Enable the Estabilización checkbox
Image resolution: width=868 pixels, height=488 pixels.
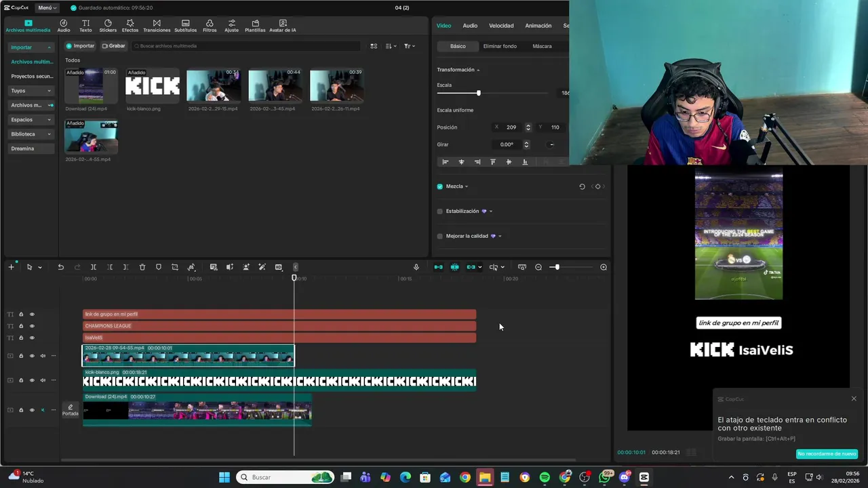point(440,211)
